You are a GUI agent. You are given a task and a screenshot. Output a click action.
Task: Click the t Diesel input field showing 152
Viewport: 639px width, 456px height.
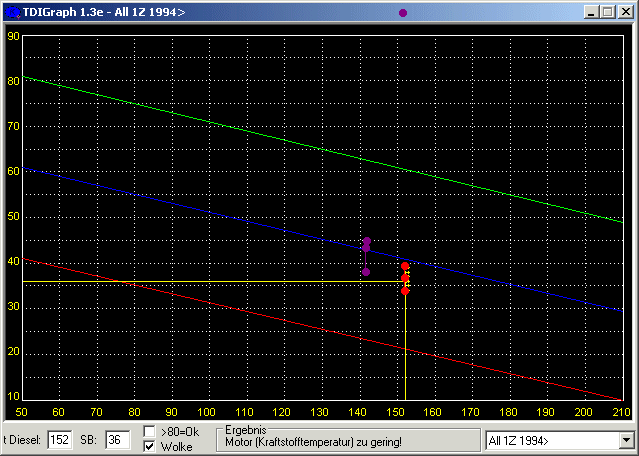tap(59, 440)
